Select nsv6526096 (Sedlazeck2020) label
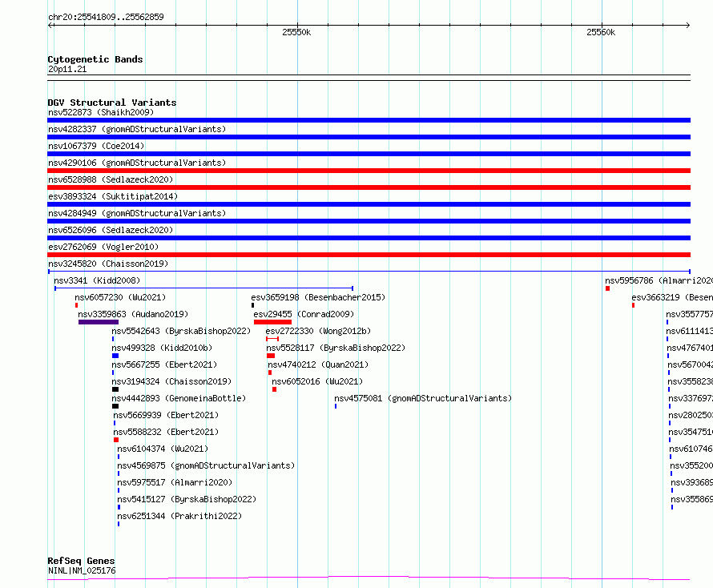 tap(111, 230)
